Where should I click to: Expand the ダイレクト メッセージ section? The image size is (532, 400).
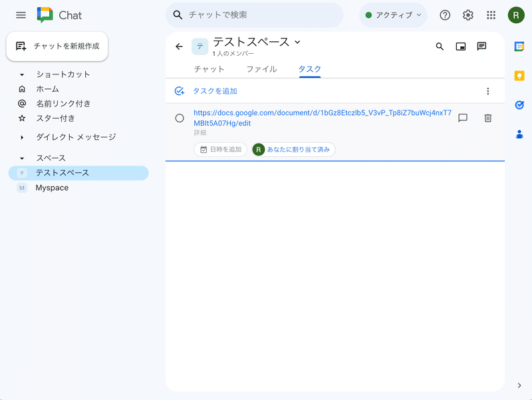22,138
